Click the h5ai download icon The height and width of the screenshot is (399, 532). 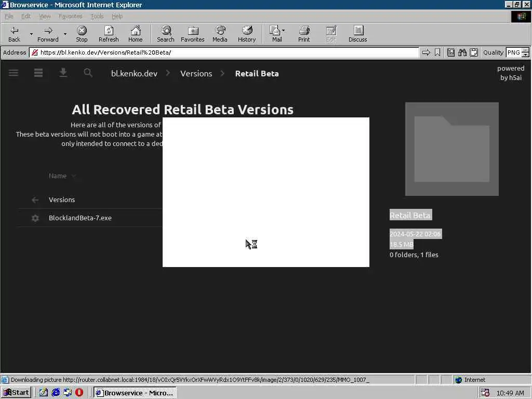pyautogui.click(x=63, y=73)
